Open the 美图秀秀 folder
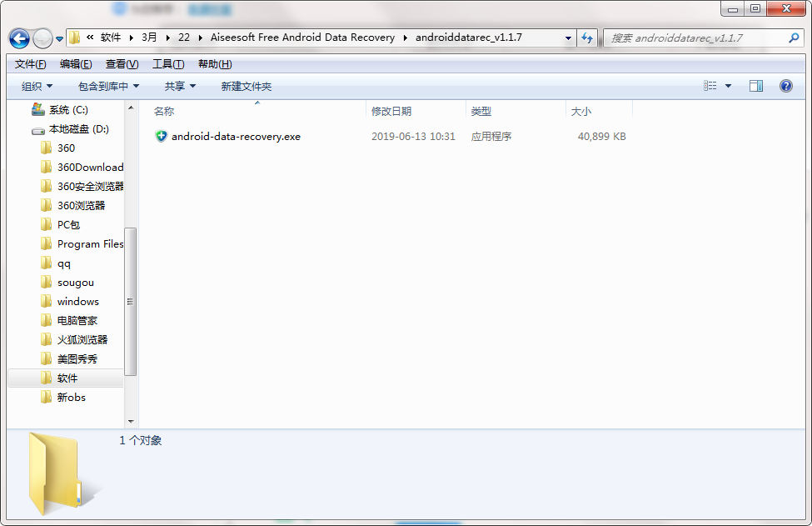 click(77, 359)
